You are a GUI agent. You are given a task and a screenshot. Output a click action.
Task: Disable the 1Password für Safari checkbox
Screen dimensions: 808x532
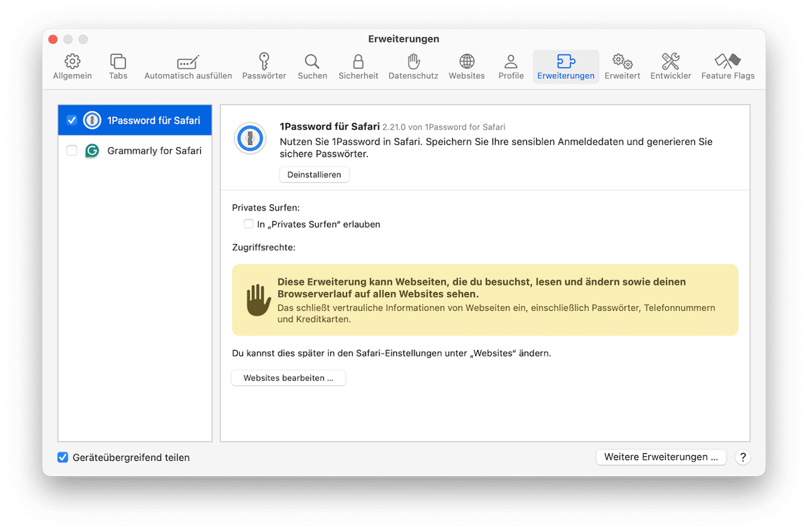72,120
